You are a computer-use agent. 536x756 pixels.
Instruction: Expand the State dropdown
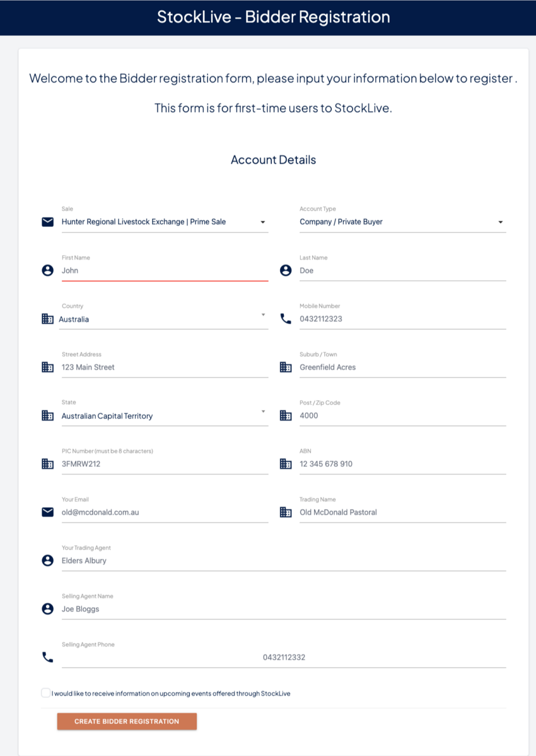[163, 416]
